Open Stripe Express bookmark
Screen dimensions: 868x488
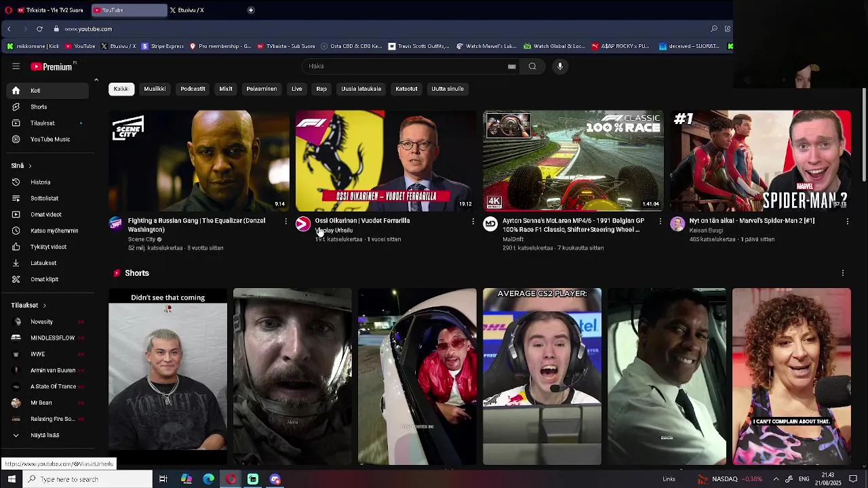(x=163, y=46)
